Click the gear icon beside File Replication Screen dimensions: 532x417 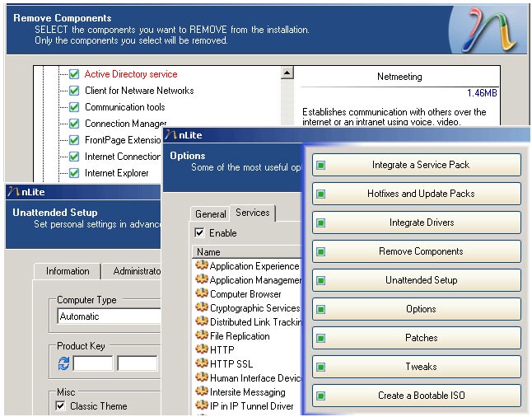[x=202, y=335]
